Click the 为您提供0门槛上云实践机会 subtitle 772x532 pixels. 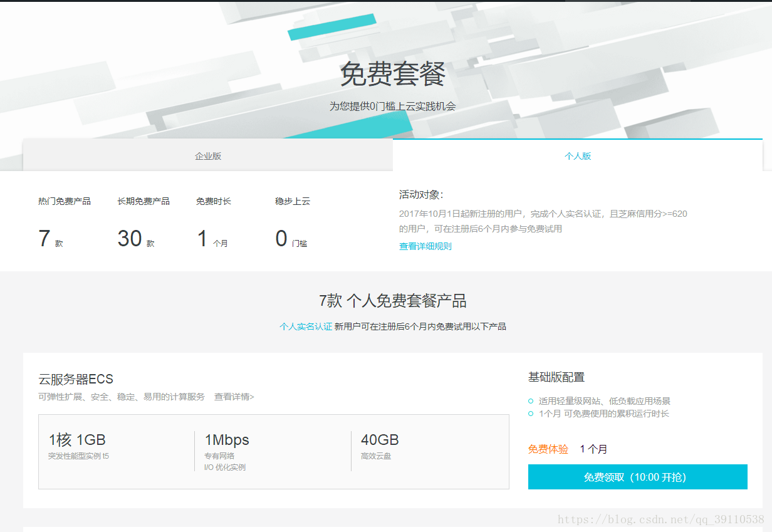[x=393, y=107]
